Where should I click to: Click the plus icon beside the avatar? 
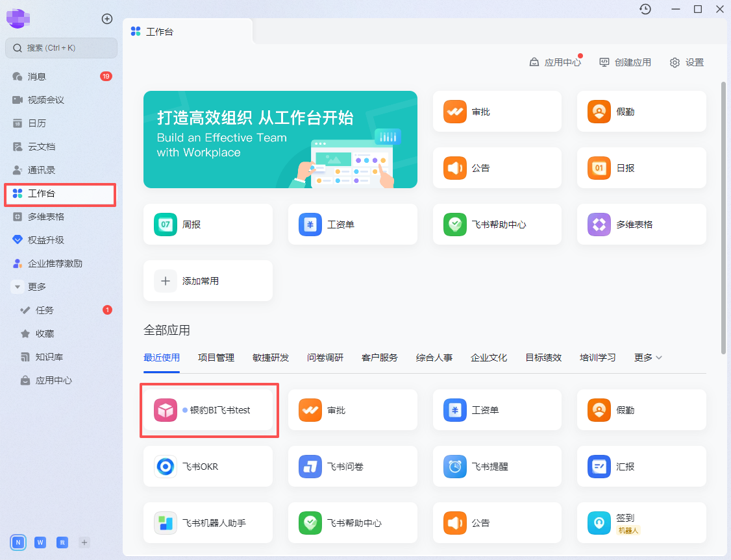pyautogui.click(x=107, y=19)
